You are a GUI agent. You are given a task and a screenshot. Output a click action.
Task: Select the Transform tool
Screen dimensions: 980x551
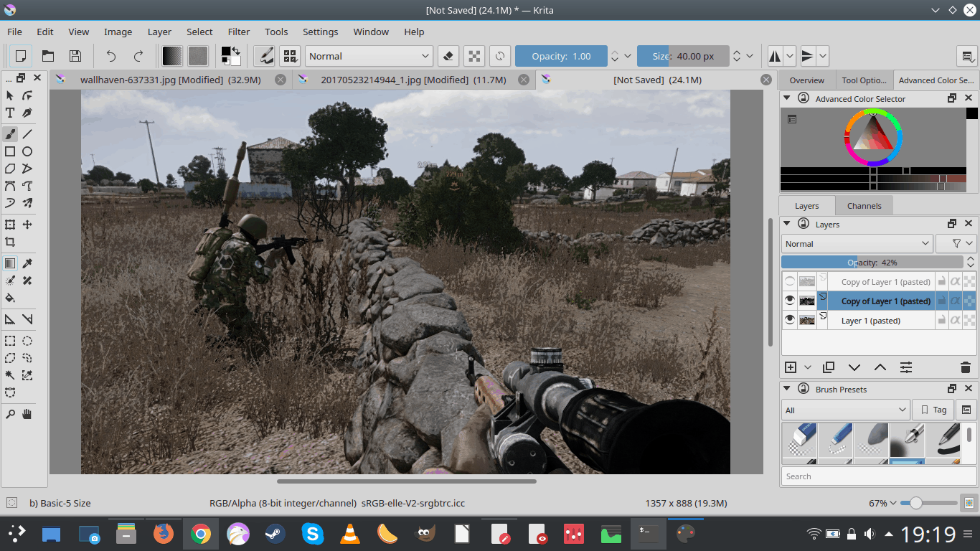pos(10,225)
